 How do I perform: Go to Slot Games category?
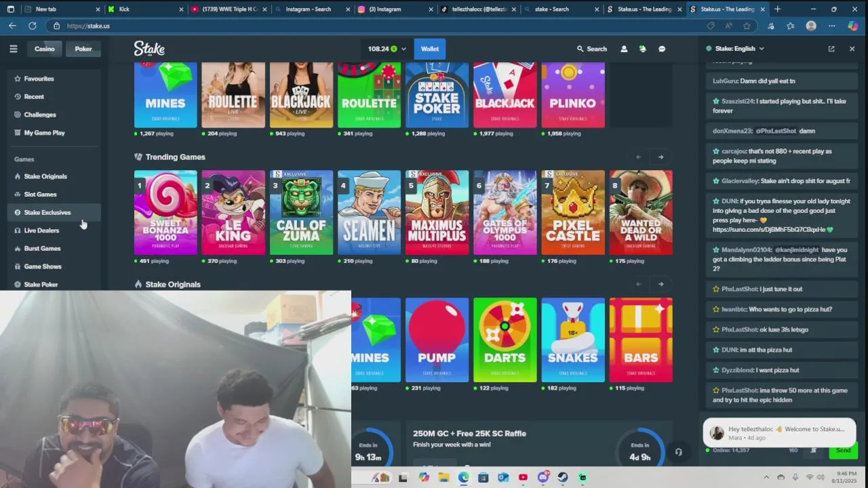point(54,195)
